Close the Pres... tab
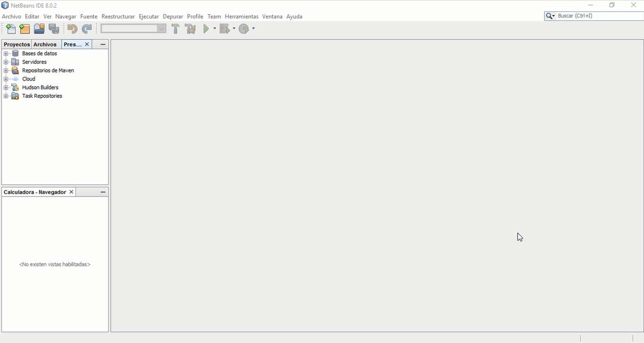This screenshot has width=644, height=343. (x=87, y=44)
